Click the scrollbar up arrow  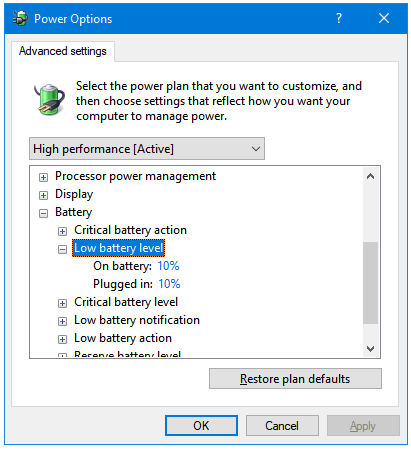[x=370, y=176]
